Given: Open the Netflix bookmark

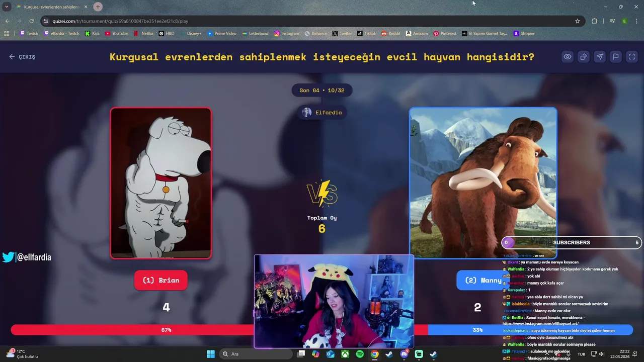Looking at the screenshot, I should 143,34.
